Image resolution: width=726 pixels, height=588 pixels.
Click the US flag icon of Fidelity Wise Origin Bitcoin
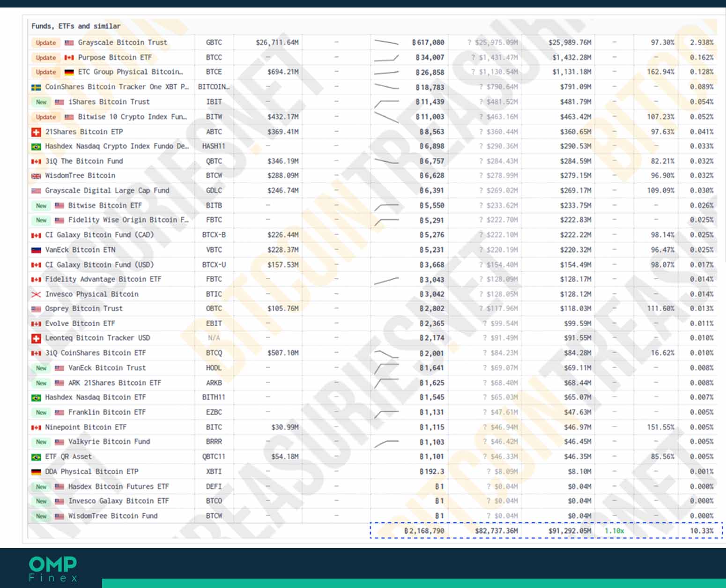point(59,220)
